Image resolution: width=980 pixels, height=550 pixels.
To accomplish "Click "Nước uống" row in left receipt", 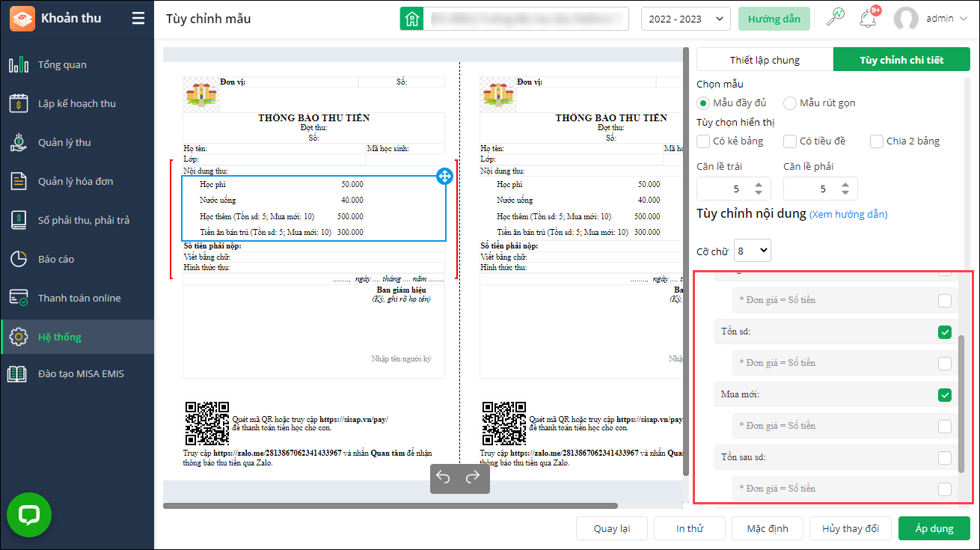I will point(313,200).
